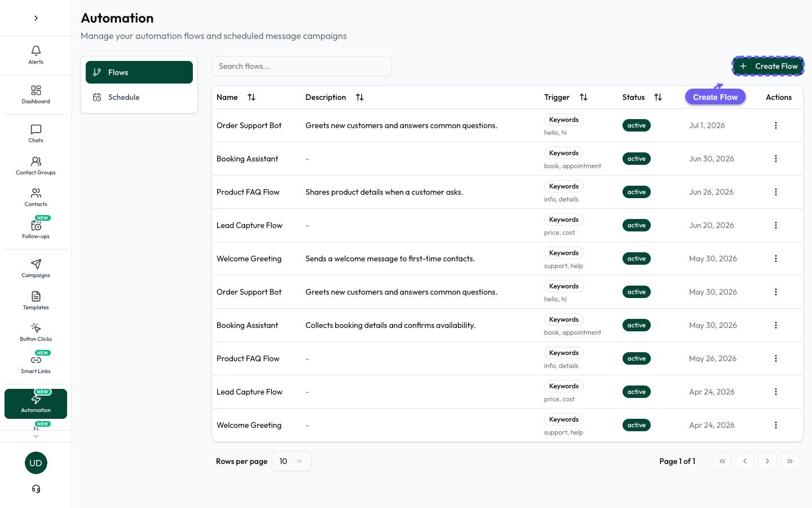Expand the collapsed sidebar with the chevron
This screenshot has height=508, width=812.
click(36, 18)
